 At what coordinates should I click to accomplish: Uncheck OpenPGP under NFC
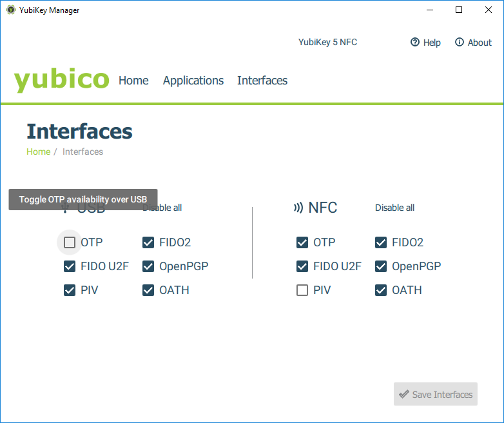pyautogui.click(x=381, y=266)
